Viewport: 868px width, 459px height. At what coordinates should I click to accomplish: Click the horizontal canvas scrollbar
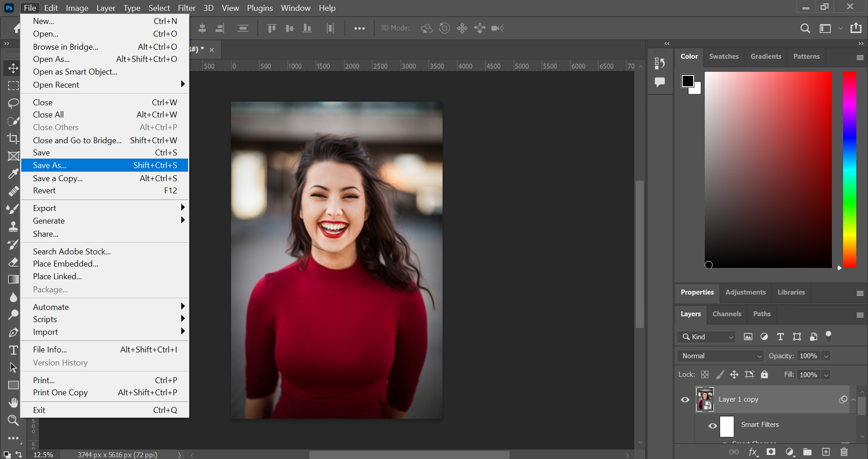coord(409,455)
